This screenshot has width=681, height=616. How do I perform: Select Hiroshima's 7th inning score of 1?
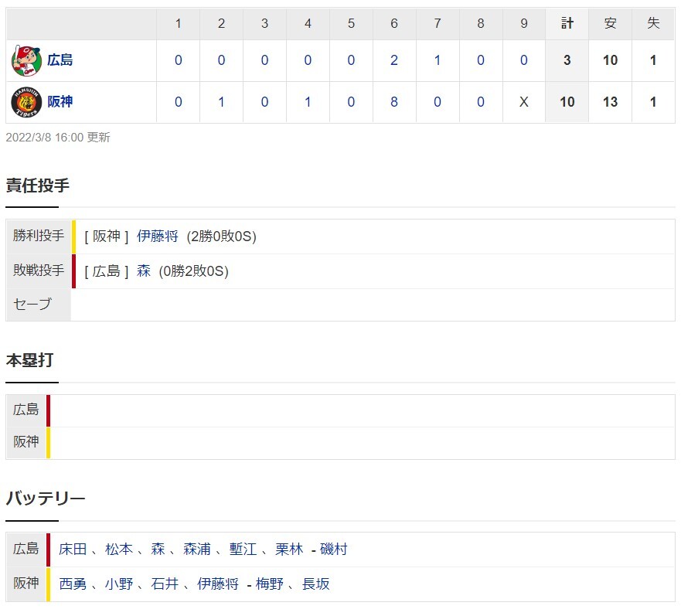[x=438, y=60]
